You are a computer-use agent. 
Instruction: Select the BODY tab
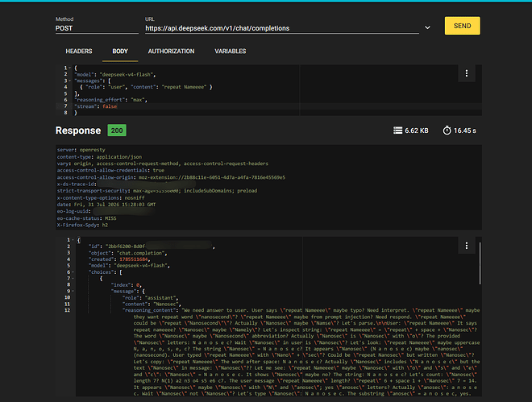pyautogui.click(x=120, y=52)
